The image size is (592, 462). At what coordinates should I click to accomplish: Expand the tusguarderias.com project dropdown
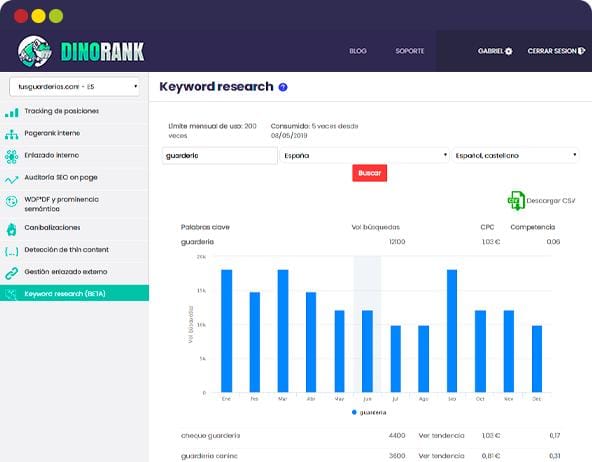75,87
